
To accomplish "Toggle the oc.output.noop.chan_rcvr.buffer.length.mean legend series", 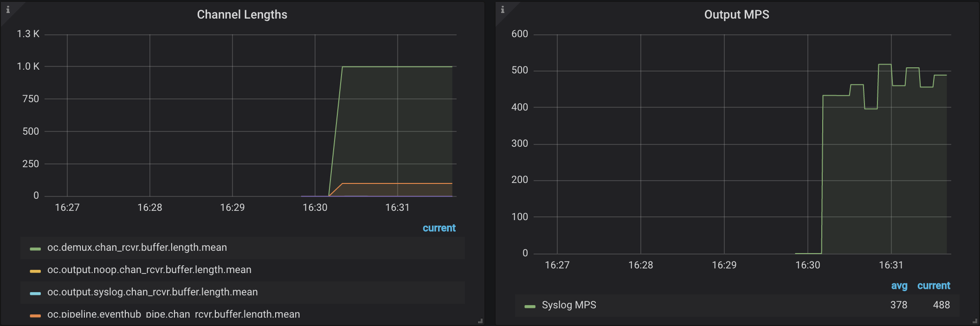I will tap(149, 270).
